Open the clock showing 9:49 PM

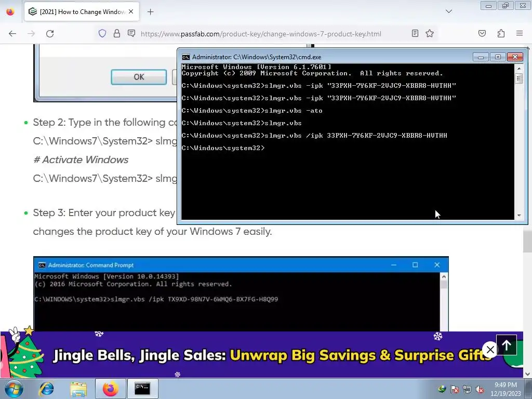pyautogui.click(x=506, y=389)
